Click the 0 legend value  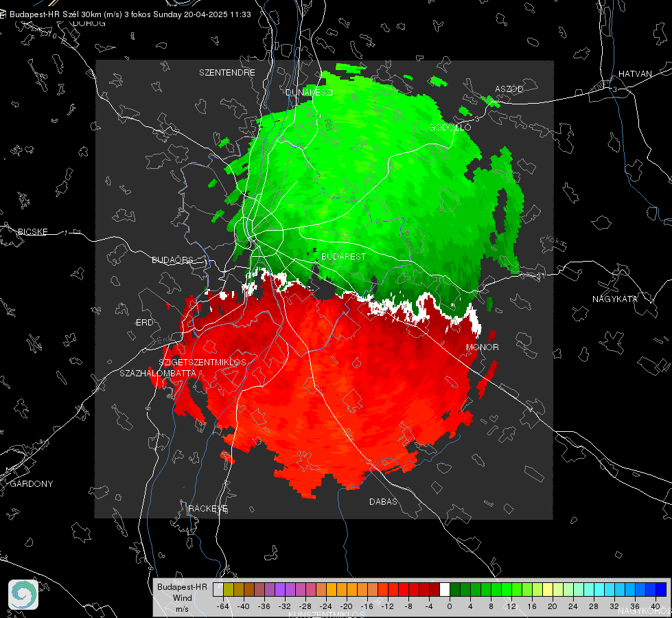click(450, 606)
